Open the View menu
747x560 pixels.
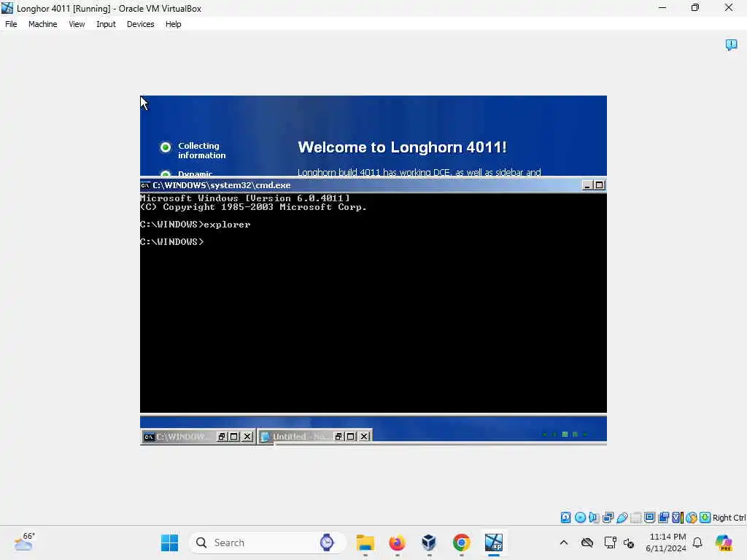77,24
